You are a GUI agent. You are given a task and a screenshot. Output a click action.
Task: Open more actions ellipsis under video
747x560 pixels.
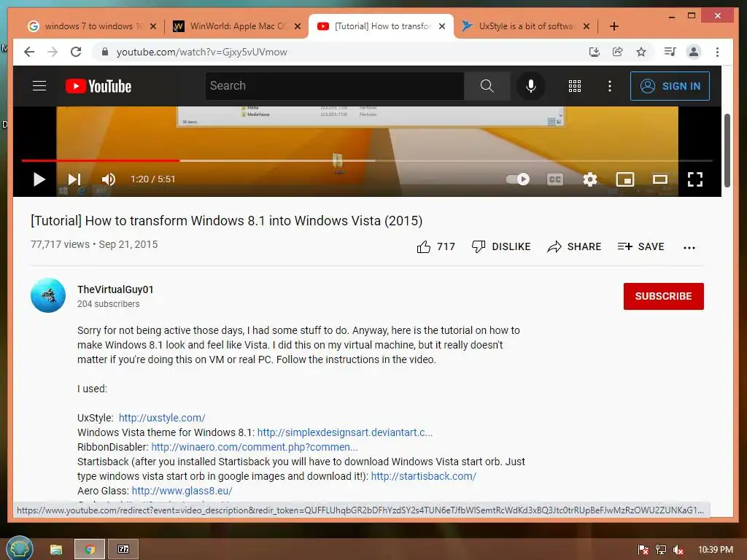pos(689,247)
